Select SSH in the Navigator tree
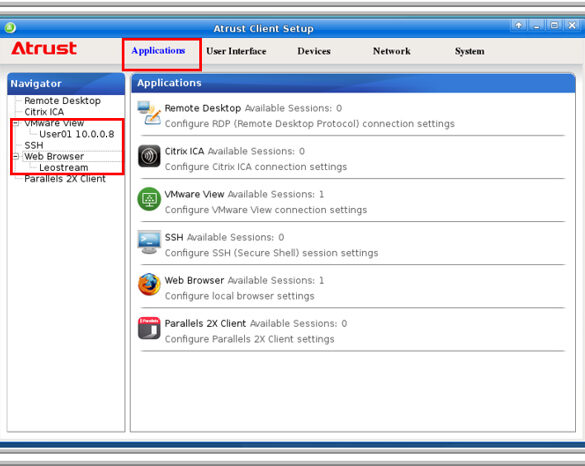This screenshot has height=466, width=585. (x=34, y=146)
